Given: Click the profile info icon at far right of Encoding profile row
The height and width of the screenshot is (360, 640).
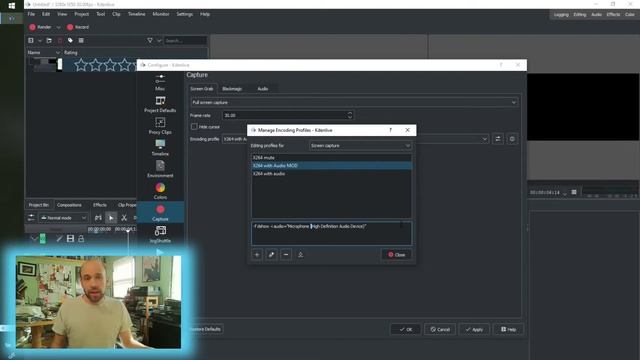Looking at the screenshot, I should coord(512,139).
